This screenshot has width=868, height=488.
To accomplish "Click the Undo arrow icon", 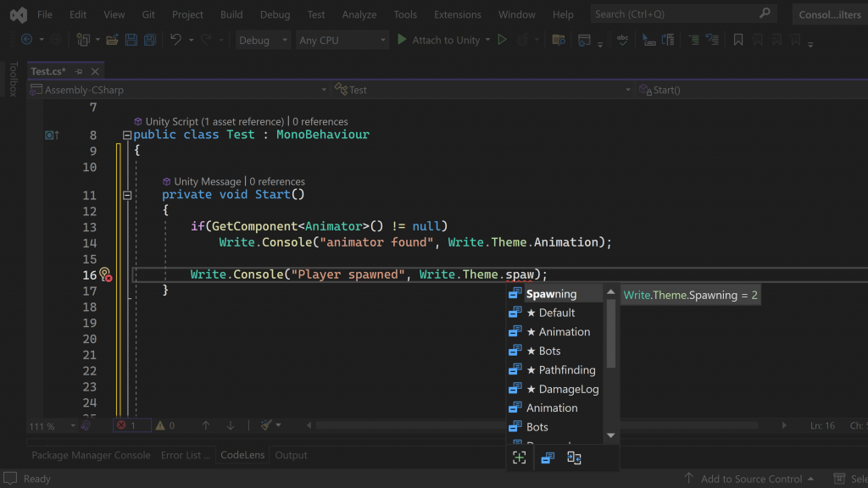I will tap(175, 40).
